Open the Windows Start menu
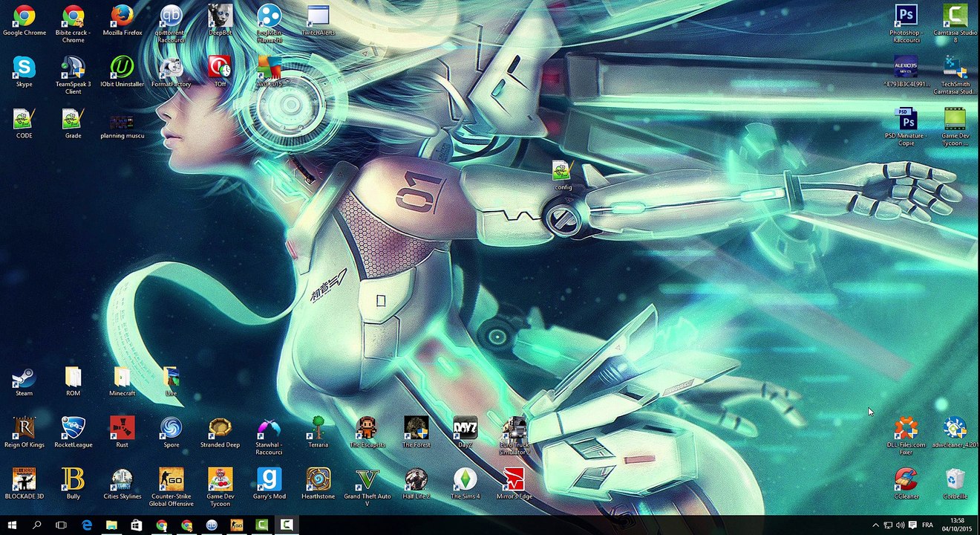 [x=12, y=525]
